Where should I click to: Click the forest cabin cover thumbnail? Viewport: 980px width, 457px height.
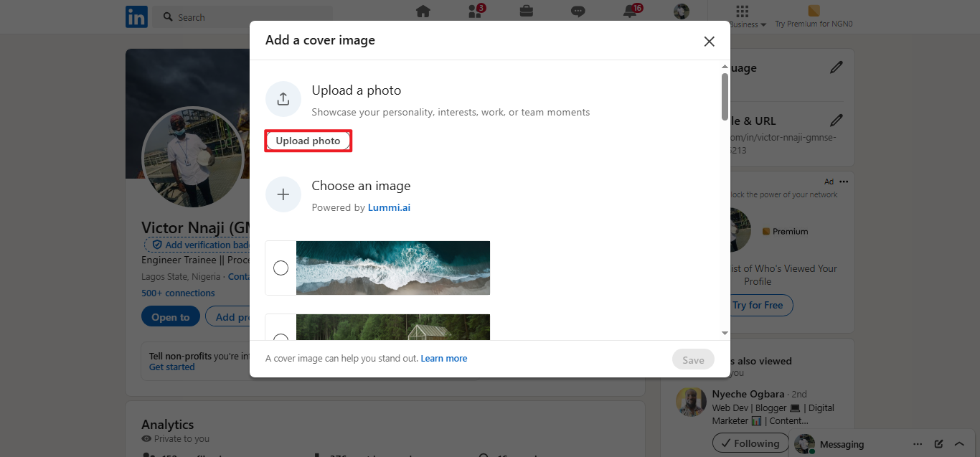pos(393,327)
